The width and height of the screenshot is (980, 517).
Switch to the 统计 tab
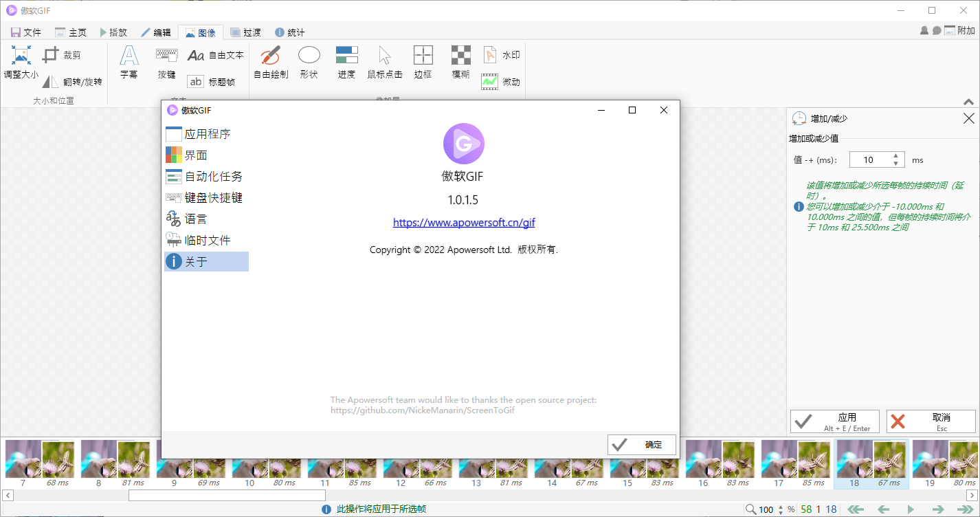click(x=289, y=32)
